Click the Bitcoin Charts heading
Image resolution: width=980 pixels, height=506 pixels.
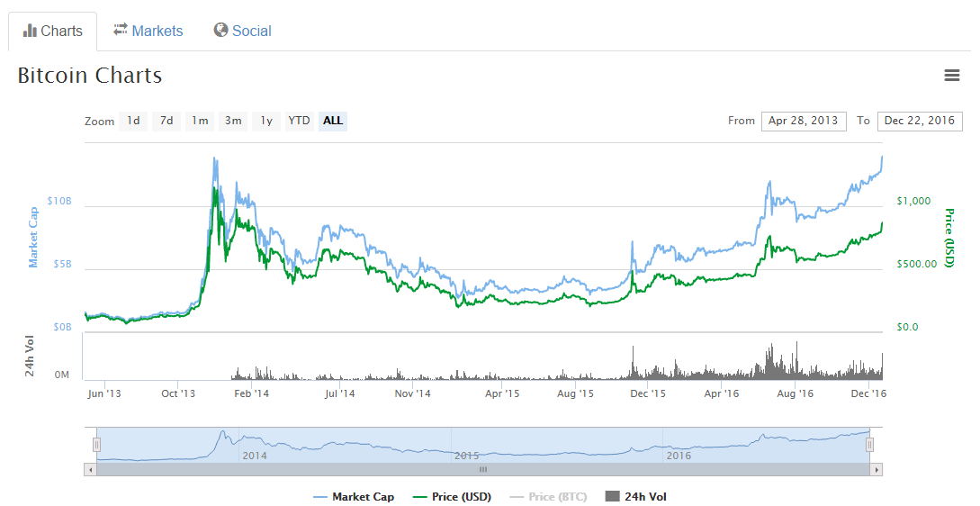[x=90, y=75]
